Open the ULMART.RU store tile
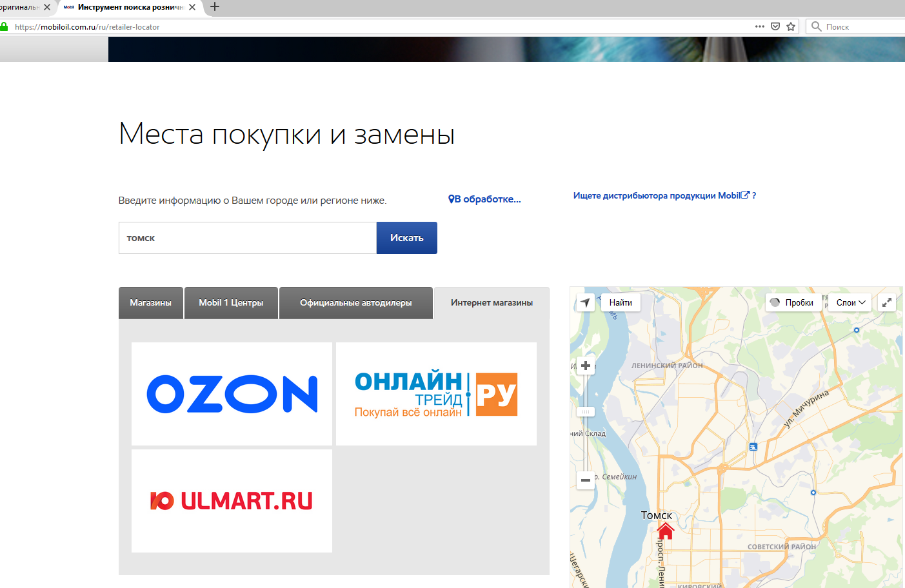The image size is (905, 588). [x=232, y=501]
